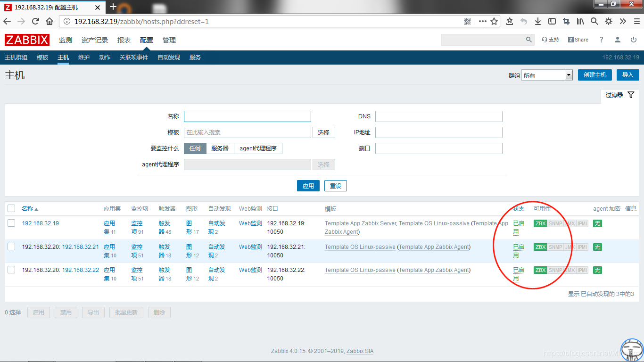Open browser settings gear icon

coord(609,21)
